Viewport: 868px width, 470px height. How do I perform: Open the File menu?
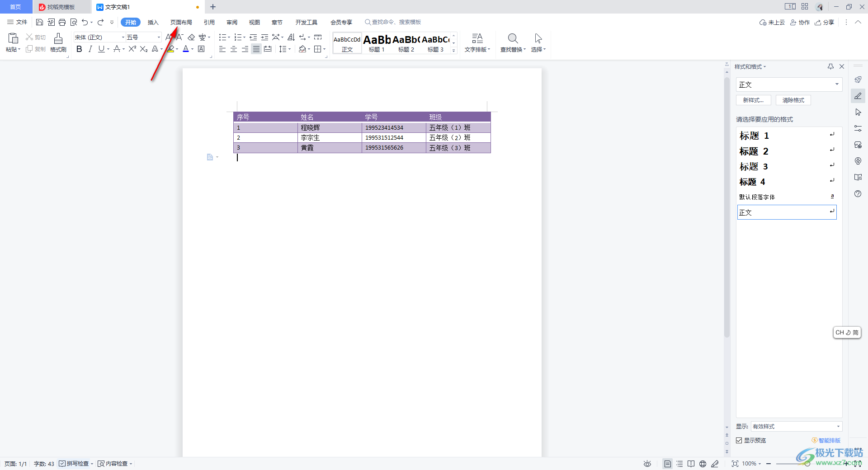17,22
